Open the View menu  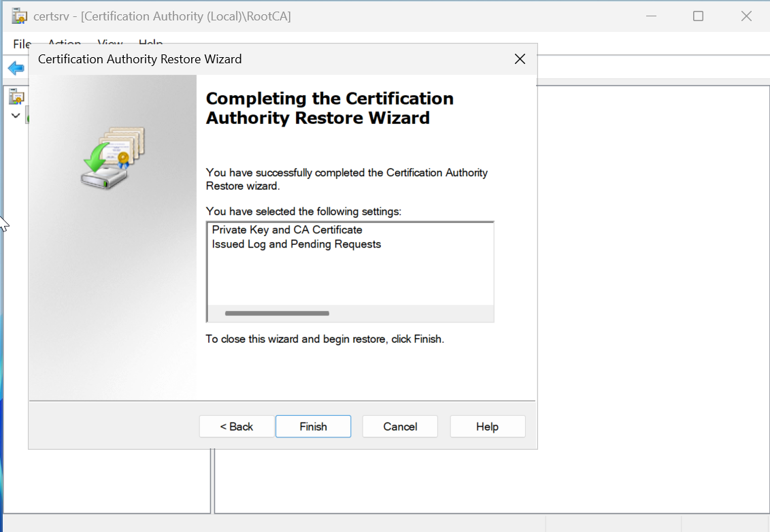(x=110, y=44)
